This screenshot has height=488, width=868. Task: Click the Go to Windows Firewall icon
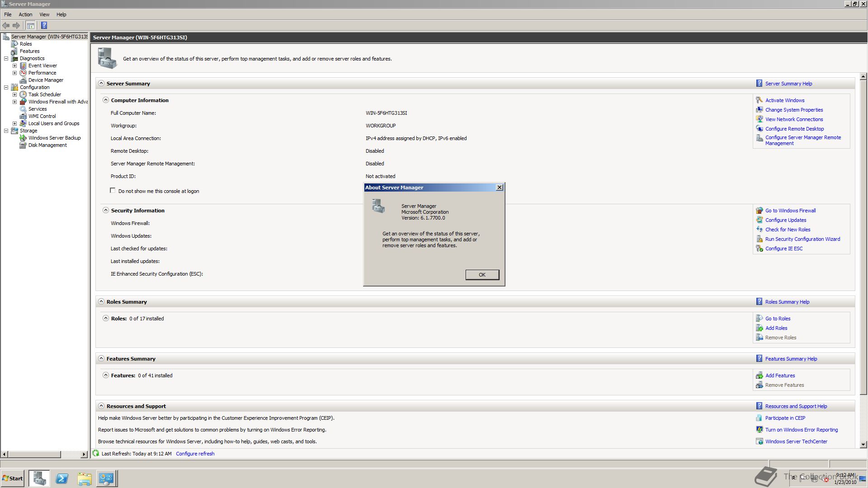point(759,210)
